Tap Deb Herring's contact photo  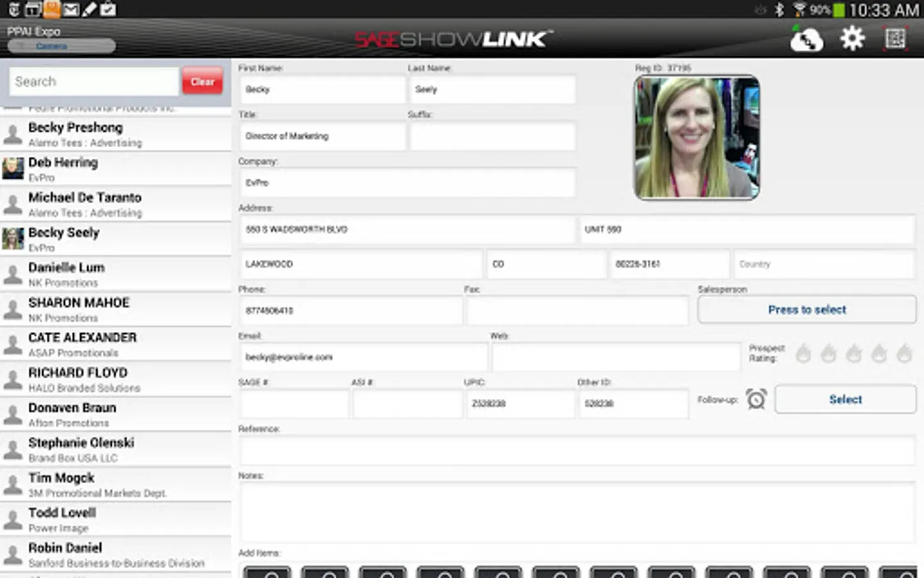(x=13, y=169)
